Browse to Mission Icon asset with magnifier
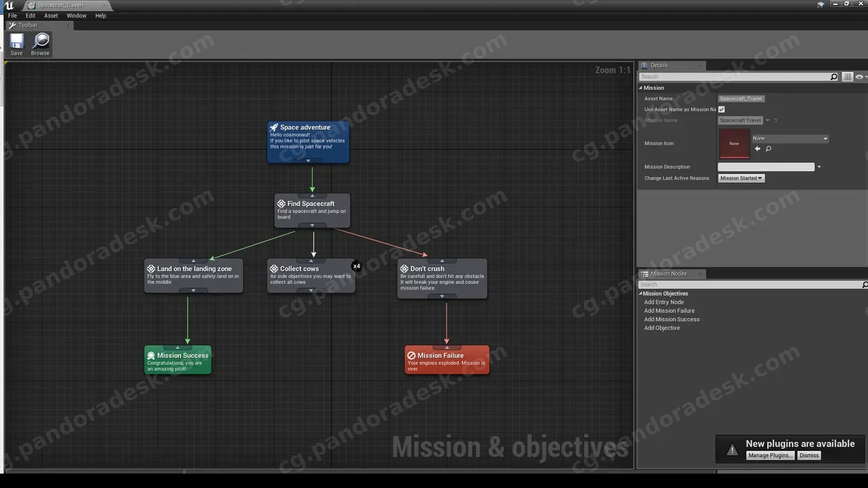The width and height of the screenshot is (868, 488). click(x=768, y=148)
